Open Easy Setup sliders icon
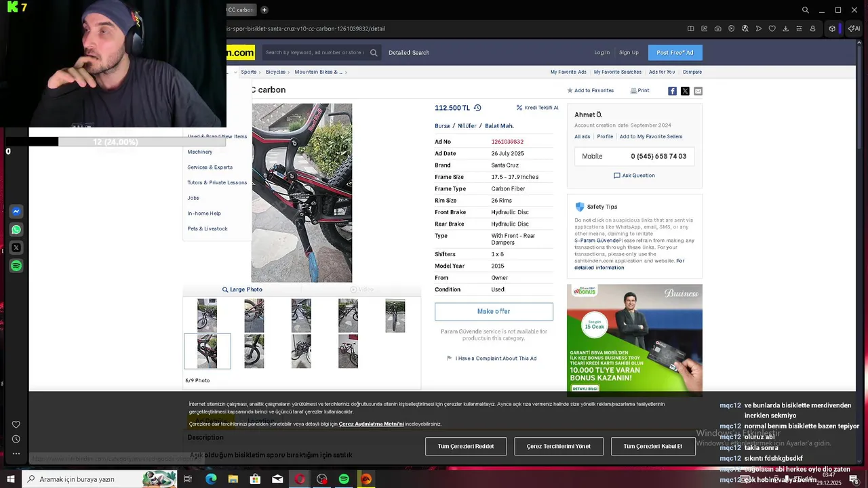 click(x=800, y=28)
